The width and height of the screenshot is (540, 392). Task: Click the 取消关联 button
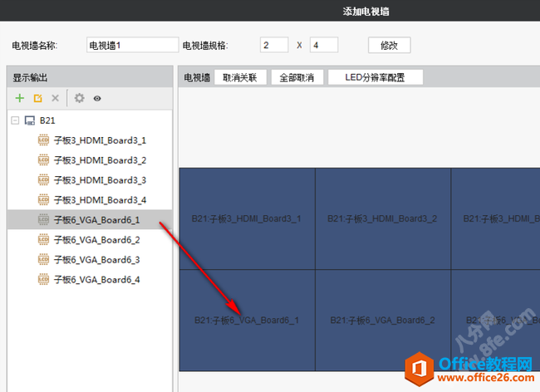tap(240, 77)
